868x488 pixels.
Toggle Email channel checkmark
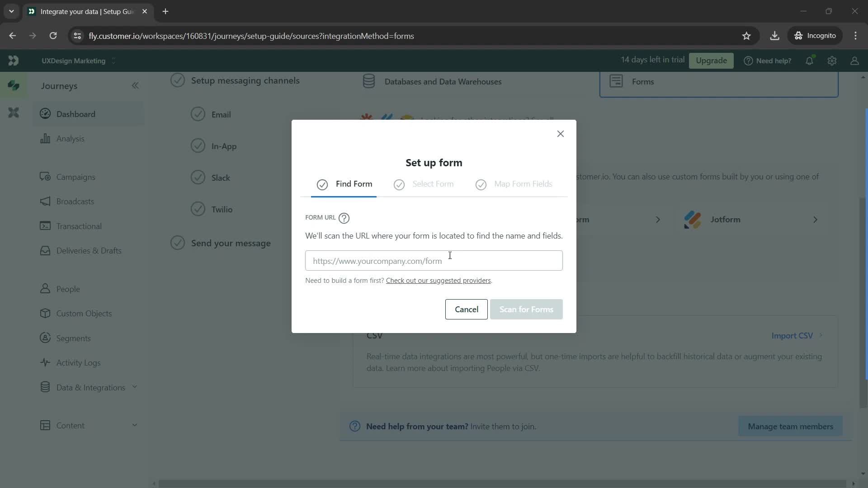[197, 114]
